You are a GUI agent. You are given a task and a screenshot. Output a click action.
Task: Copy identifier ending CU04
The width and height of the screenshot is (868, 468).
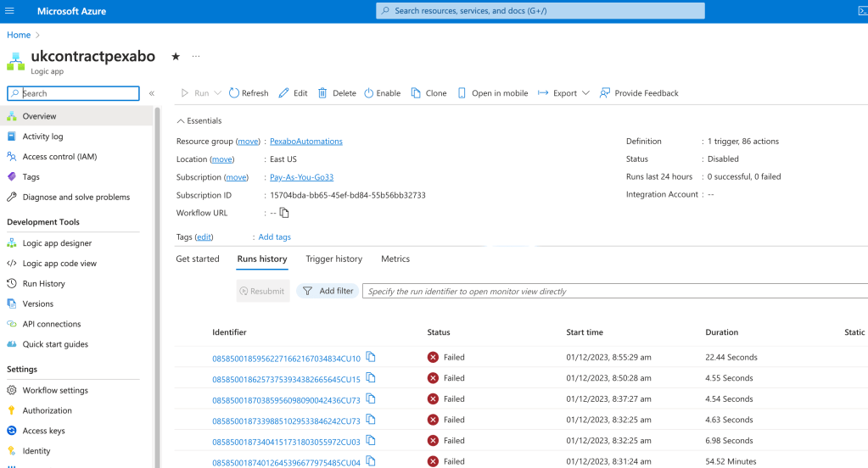tap(371, 461)
